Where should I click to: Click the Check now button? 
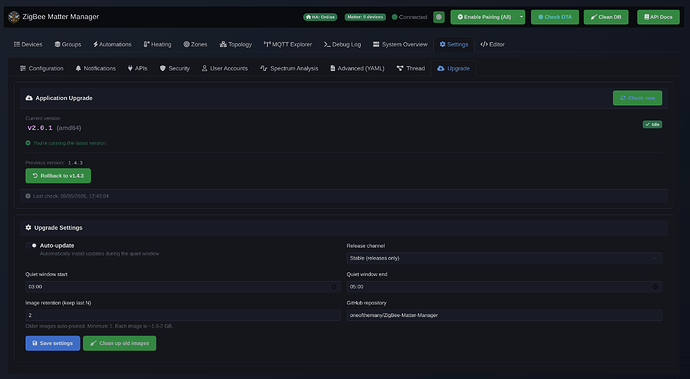click(637, 98)
